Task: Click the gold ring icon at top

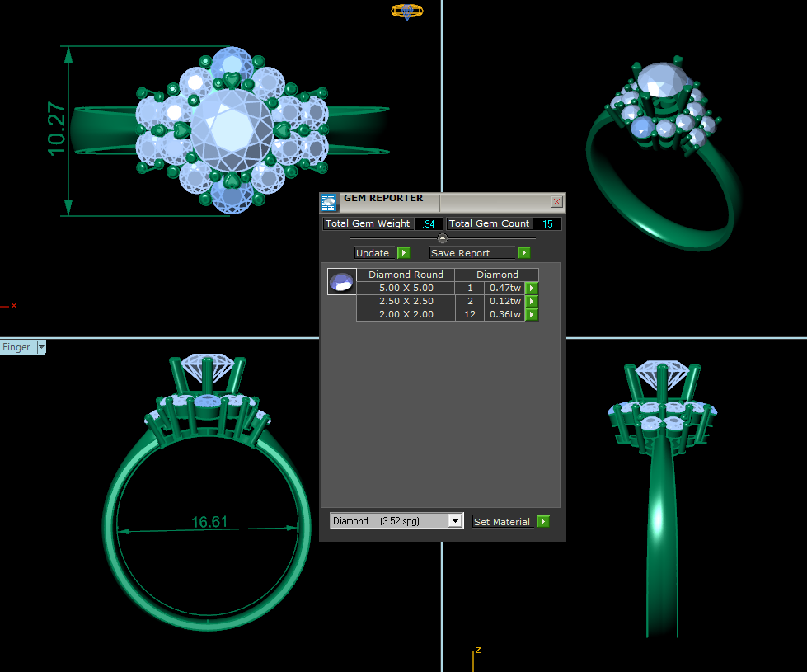Action: point(407,11)
